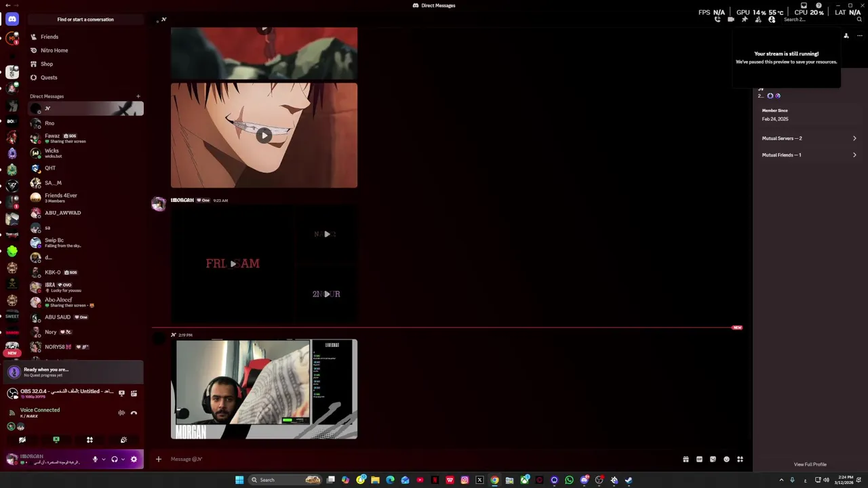
Task: Toggle screen share green button
Action: pos(56,440)
